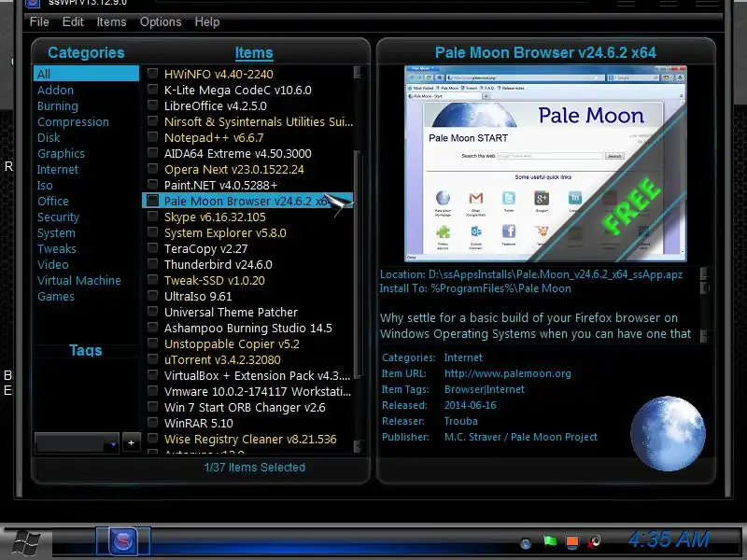747x560 pixels.
Task: Click items list scrollbar up arrow
Action: 359,72
